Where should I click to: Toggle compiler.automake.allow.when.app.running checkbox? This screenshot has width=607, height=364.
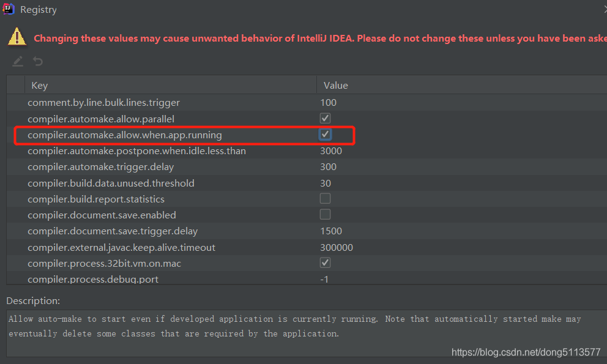[x=326, y=135]
